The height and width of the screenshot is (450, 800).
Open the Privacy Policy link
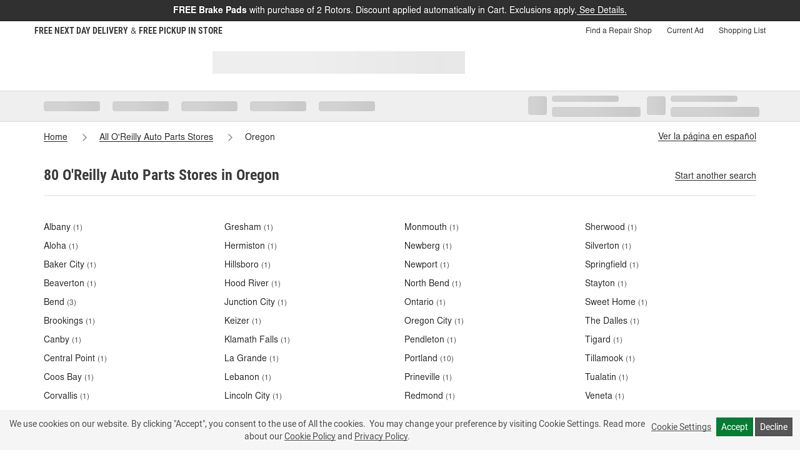coord(381,437)
